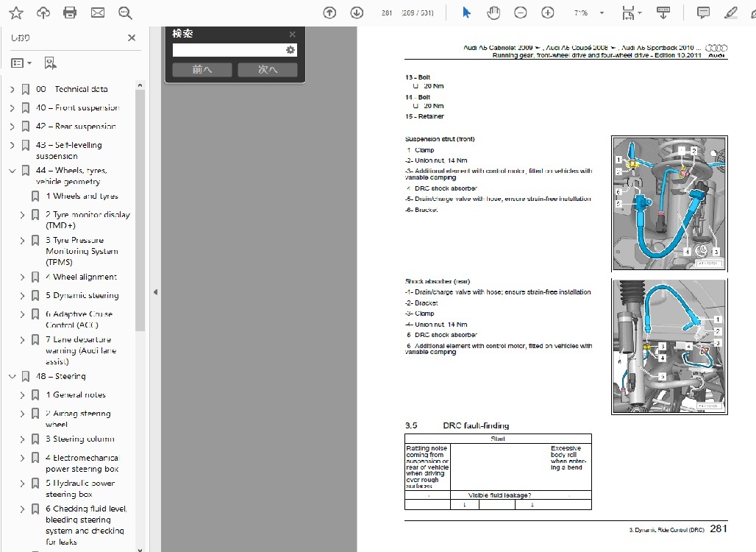The image size is (756, 552).
Task: Expand 5 Dynamic steering bookmark
Action: click(x=22, y=296)
